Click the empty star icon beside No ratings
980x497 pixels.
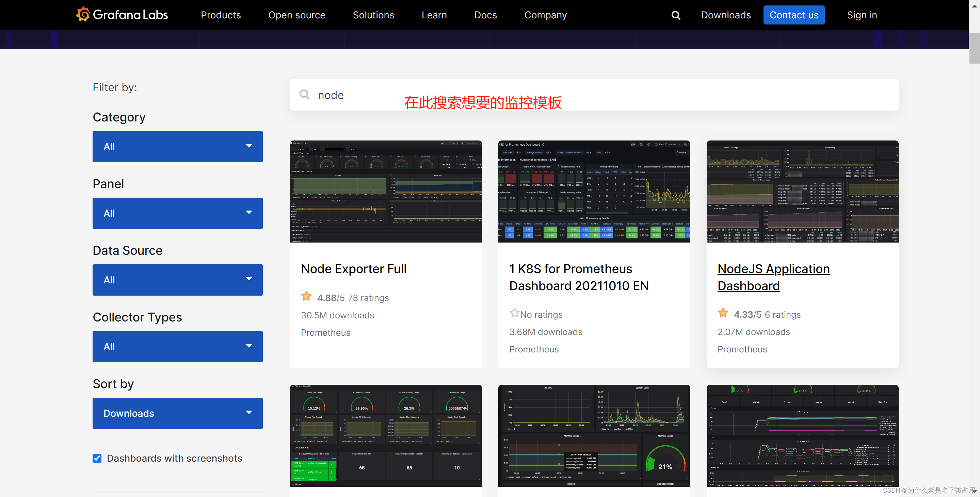pos(514,313)
